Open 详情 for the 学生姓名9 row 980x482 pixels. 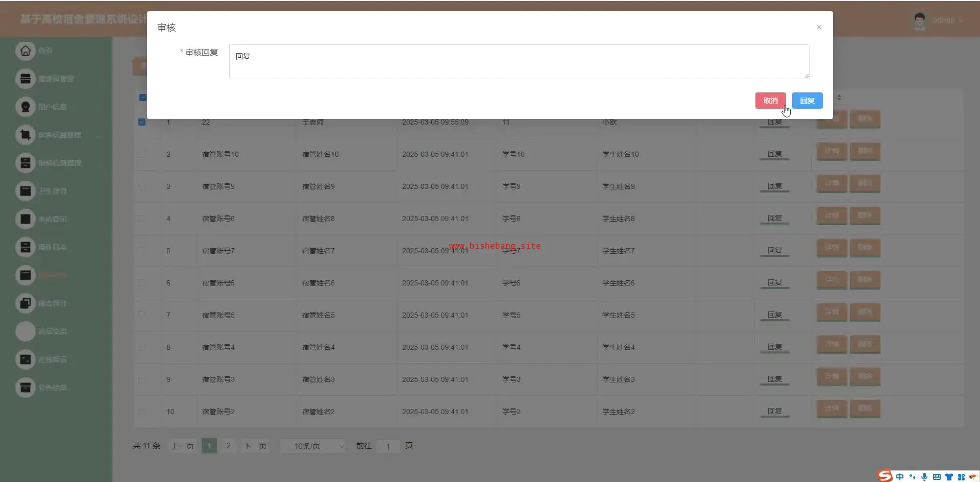[832, 183]
